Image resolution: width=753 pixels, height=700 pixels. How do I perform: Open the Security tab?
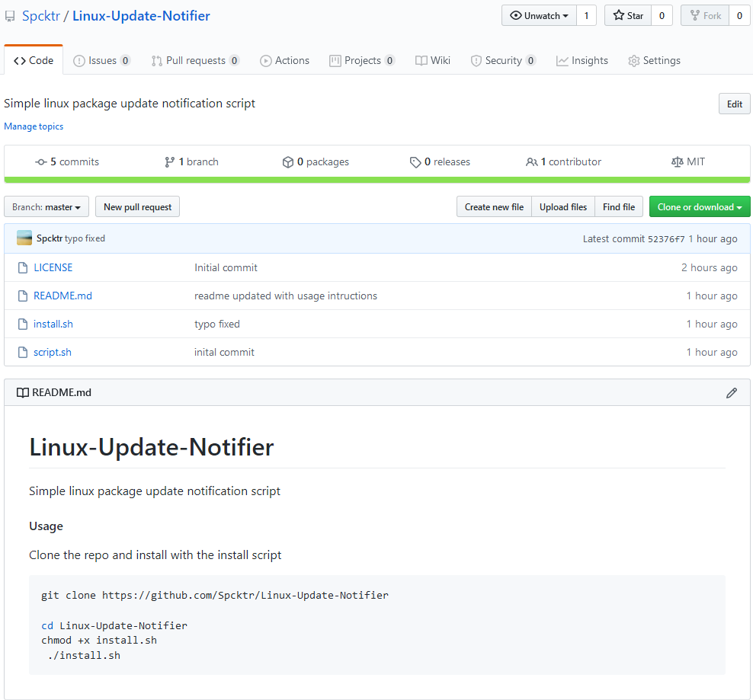[x=503, y=60]
